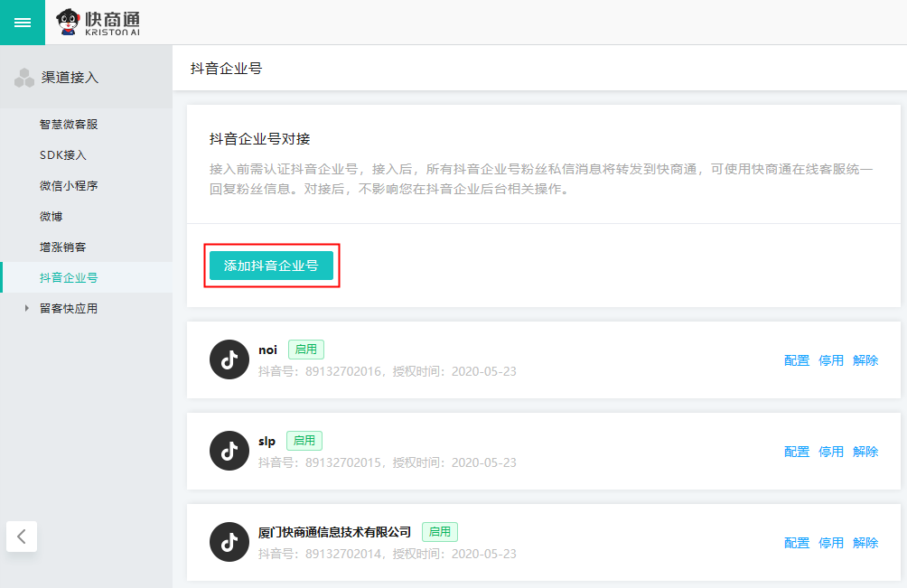Image resolution: width=907 pixels, height=588 pixels.
Task: Expand the 留客快应用 tree arrow
Action: click(x=27, y=309)
